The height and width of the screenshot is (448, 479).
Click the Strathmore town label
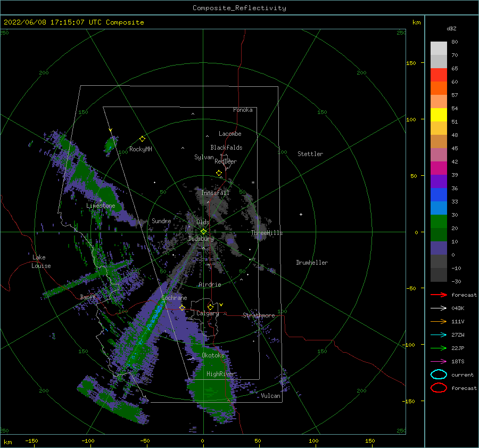(x=259, y=315)
